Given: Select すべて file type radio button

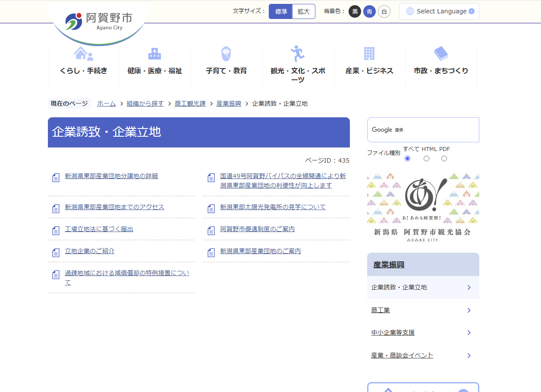Looking at the screenshot, I should tap(408, 159).
